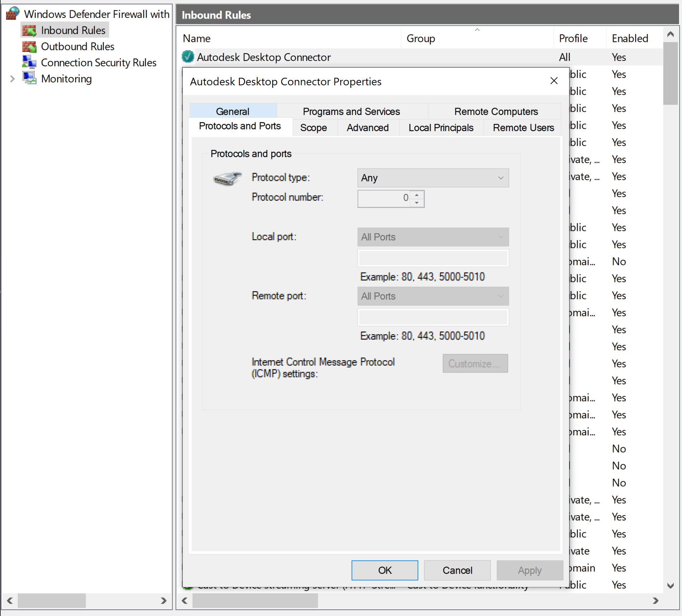682x616 pixels.
Task: Click the network connector icon beside Protocol type
Action: point(227,178)
